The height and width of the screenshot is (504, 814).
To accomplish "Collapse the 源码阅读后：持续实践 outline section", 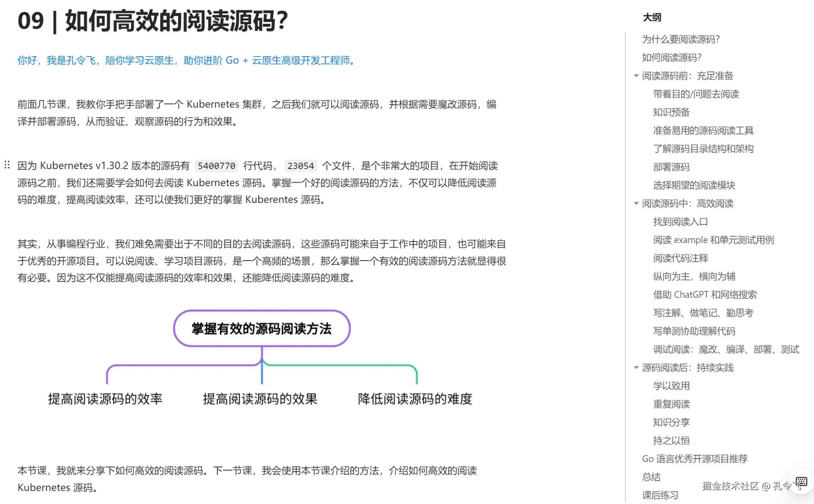I will [x=636, y=368].
